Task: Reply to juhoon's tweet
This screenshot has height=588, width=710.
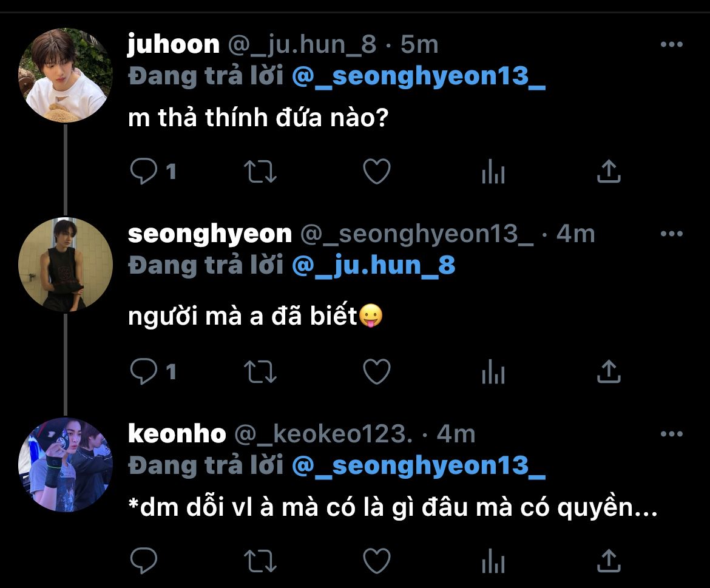Action: point(144,172)
